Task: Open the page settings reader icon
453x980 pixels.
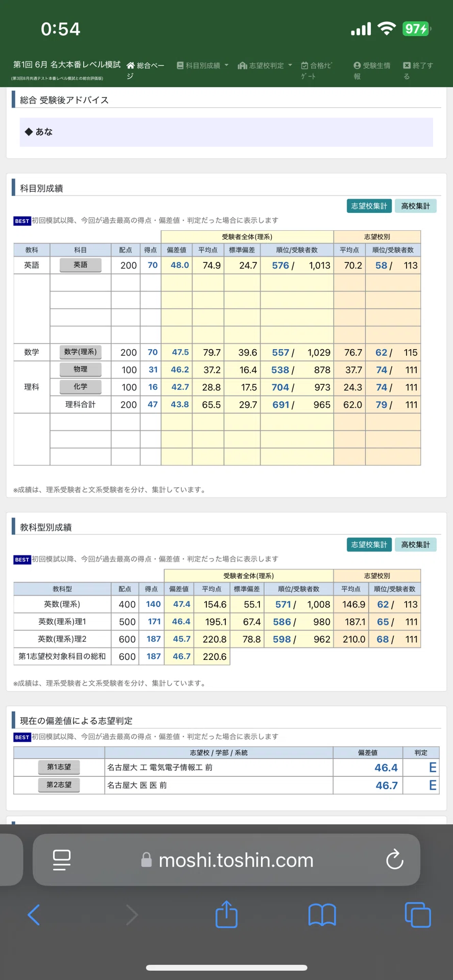Action: click(62, 860)
